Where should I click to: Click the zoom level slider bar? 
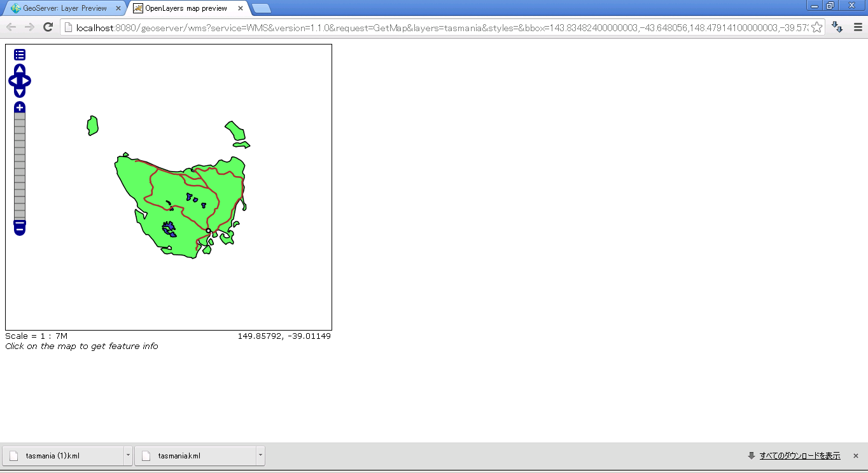20,165
